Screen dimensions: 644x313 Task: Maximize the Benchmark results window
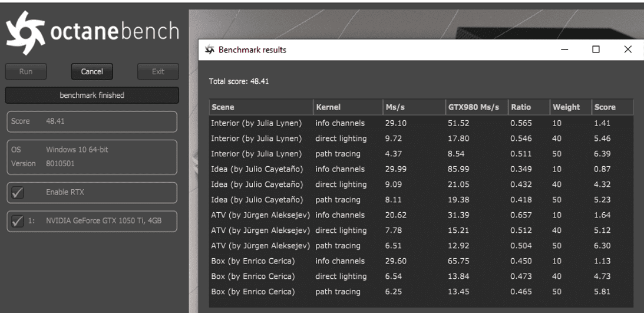click(596, 50)
